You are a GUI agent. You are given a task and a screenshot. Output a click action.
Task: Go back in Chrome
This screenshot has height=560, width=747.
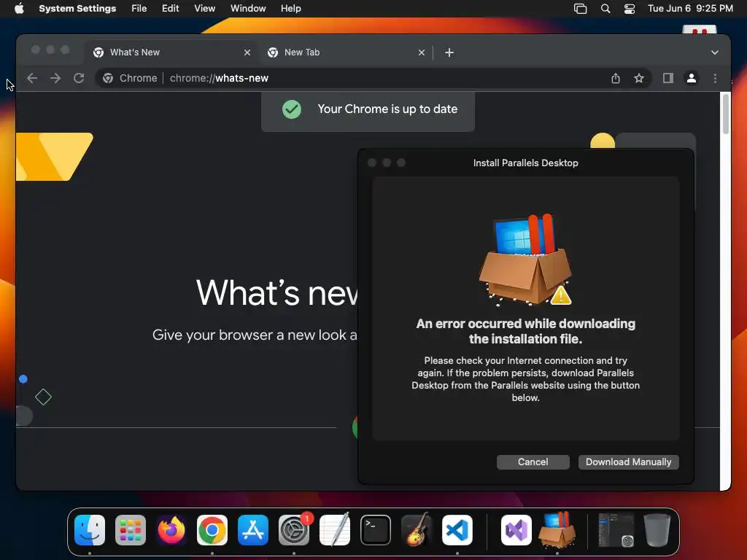tap(32, 78)
